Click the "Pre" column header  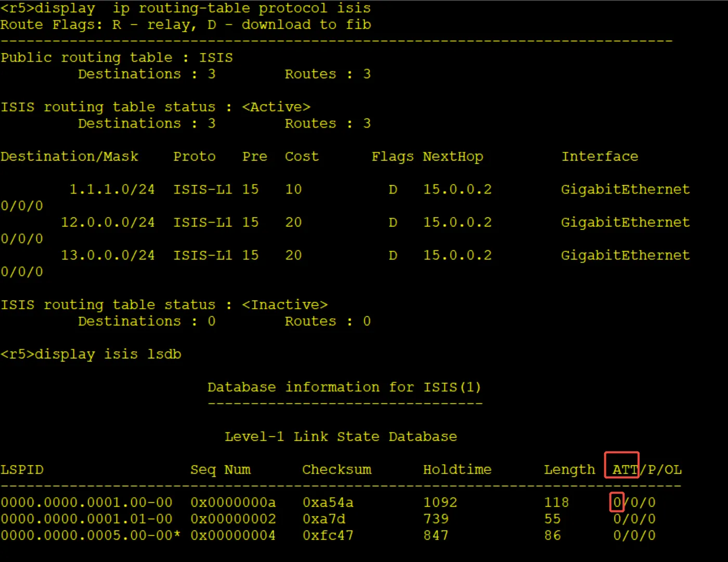click(255, 157)
